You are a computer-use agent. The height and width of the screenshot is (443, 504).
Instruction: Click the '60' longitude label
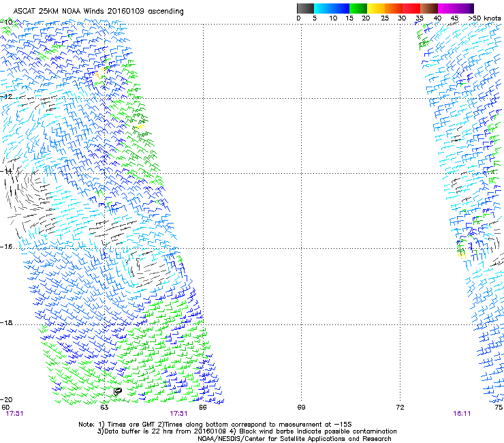(5, 408)
